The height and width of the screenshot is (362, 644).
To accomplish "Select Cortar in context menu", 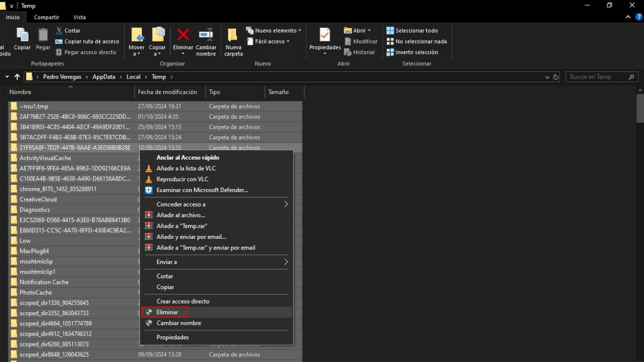I will 217,276.
